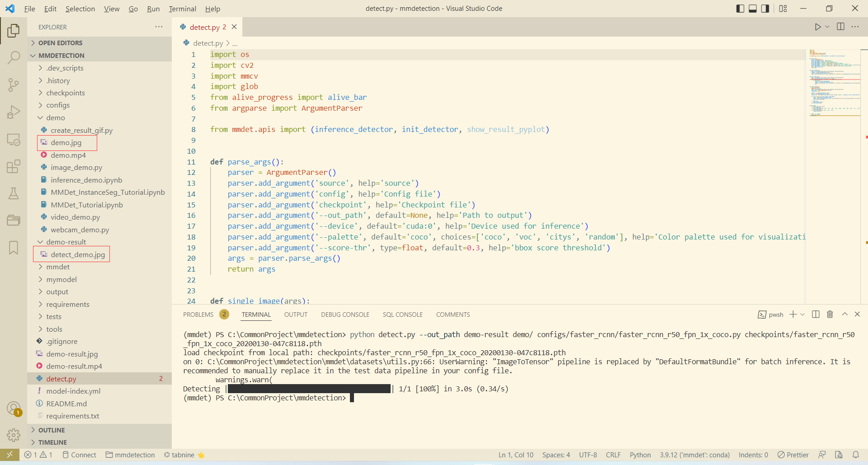Image resolution: width=868 pixels, height=465 pixels.
Task: Expand the OPEN EDITORS section
Action: pyautogui.click(x=99, y=43)
